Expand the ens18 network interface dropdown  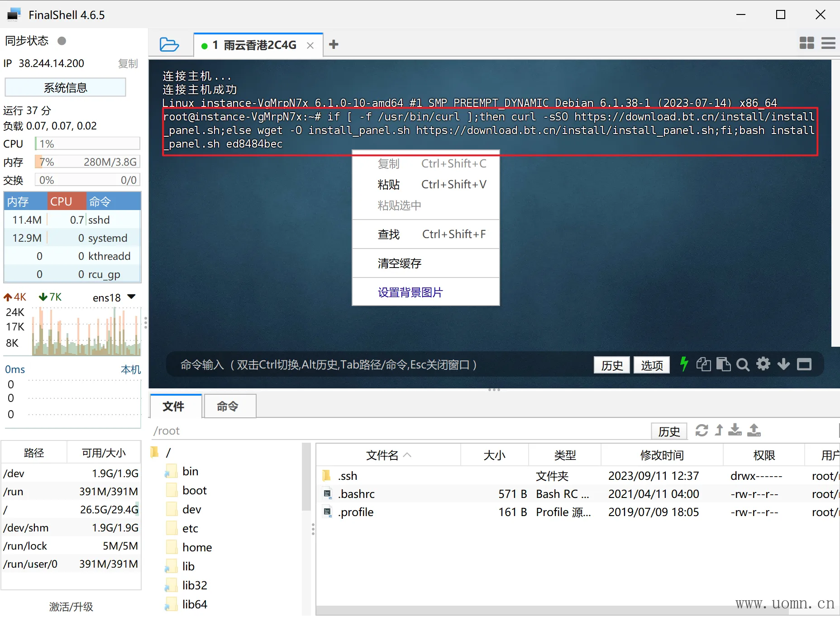click(x=132, y=297)
